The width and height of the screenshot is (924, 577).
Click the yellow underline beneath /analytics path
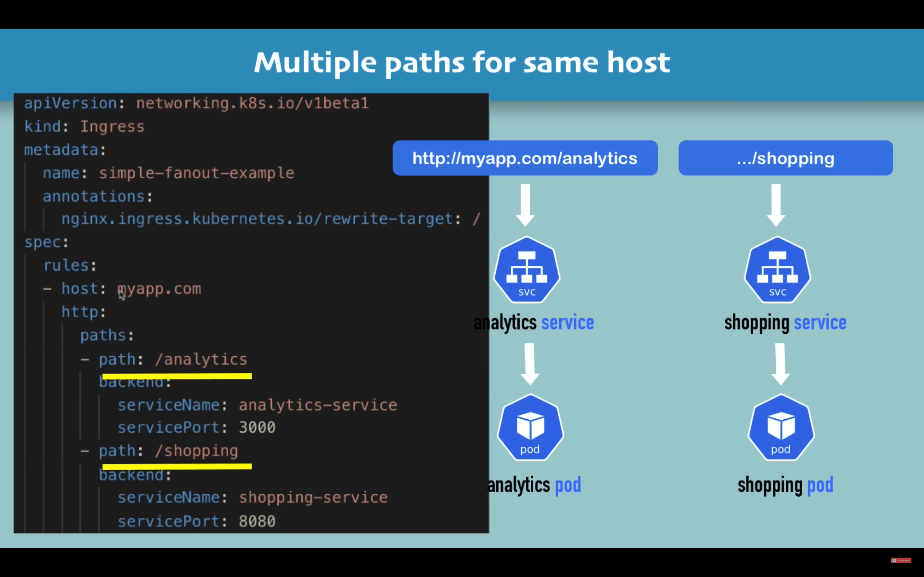point(177,376)
